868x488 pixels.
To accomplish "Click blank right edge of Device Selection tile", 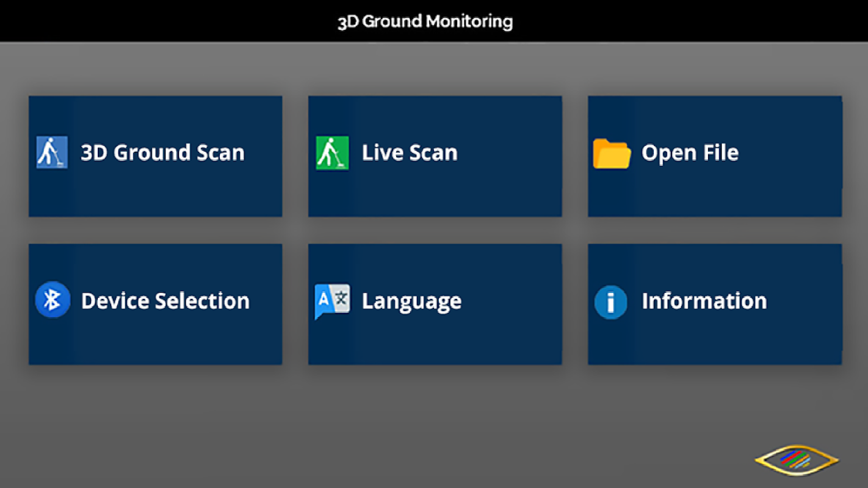I will click(x=267, y=304).
